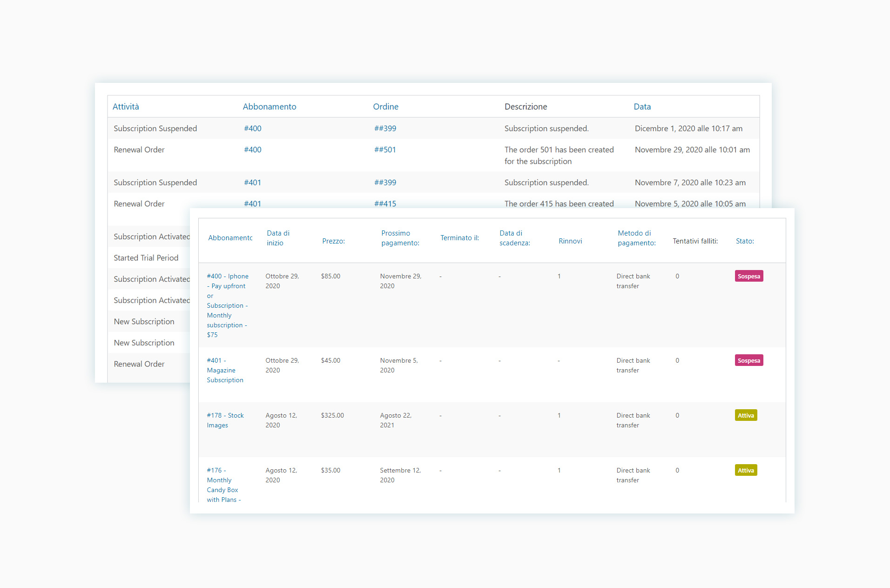Sort subscriptions by Data di inizio

tap(278, 238)
